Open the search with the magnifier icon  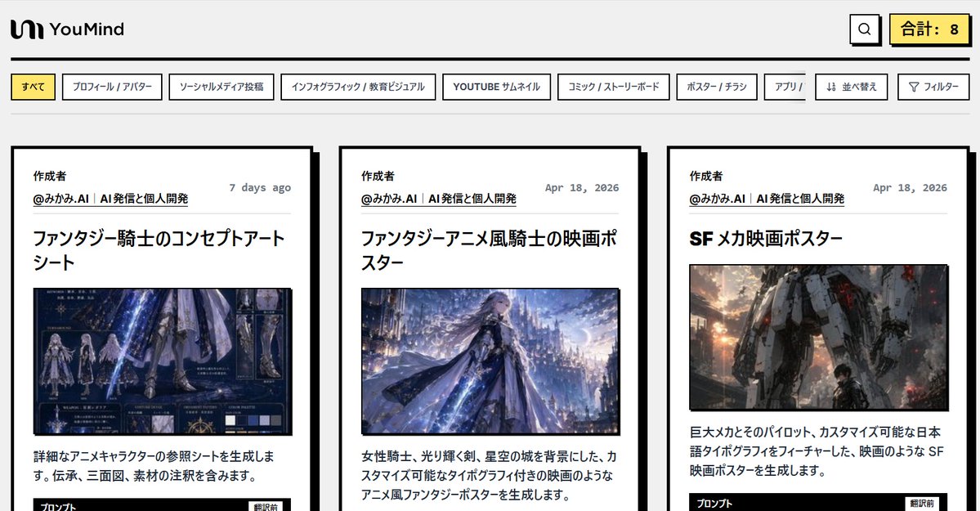click(x=864, y=29)
